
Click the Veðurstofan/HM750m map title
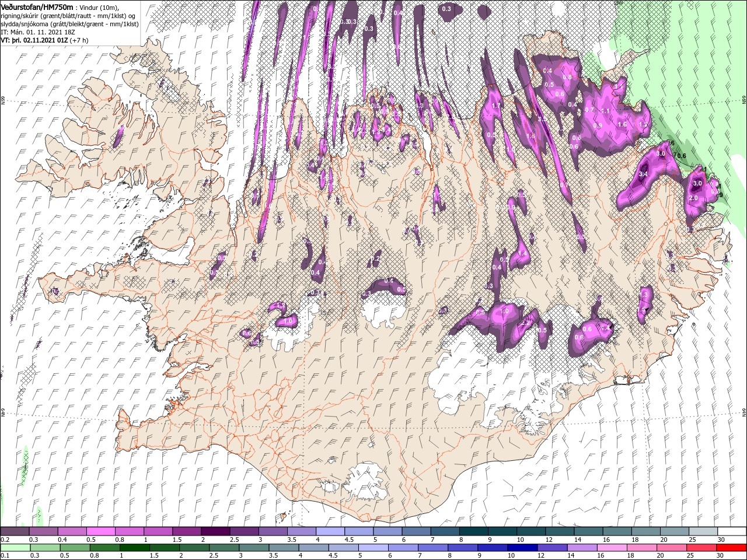(x=37, y=7)
